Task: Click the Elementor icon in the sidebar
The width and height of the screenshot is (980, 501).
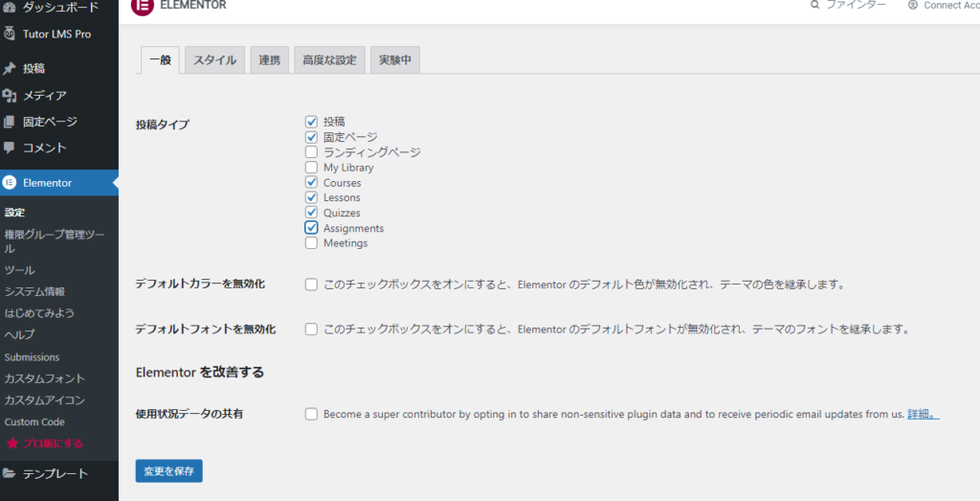Action: [x=9, y=183]
